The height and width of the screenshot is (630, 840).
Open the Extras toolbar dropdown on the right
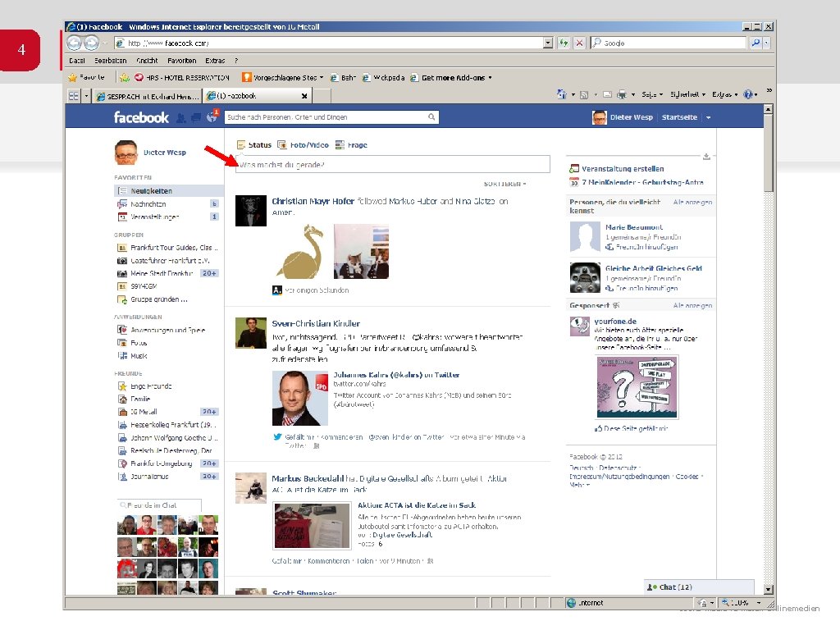point(725,95)
